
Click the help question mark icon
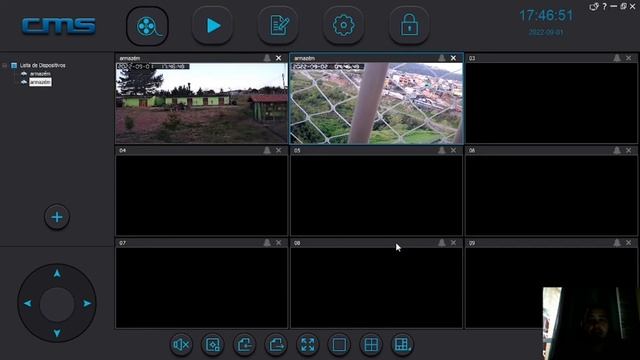(x=604, y=6)
